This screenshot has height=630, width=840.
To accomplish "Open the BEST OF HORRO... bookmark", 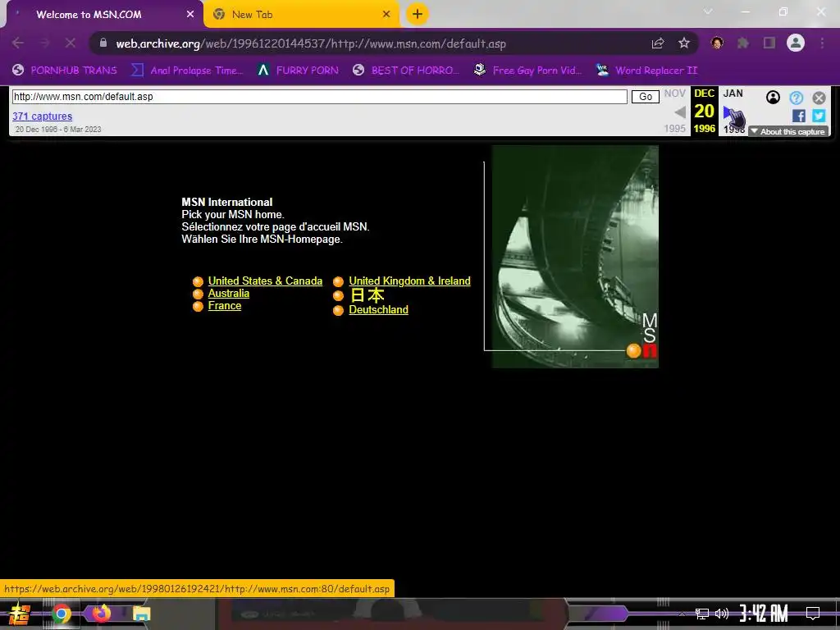I will [x=406, y=71].
